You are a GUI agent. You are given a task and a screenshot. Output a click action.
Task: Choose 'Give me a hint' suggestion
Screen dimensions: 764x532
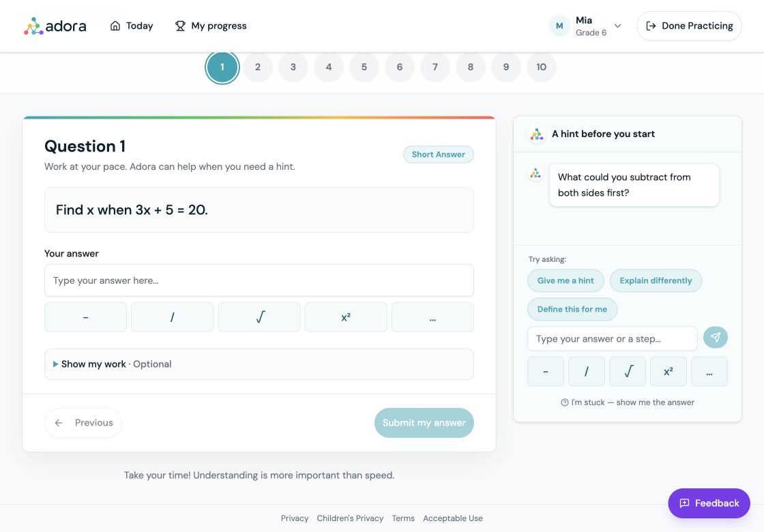(565, 280)
